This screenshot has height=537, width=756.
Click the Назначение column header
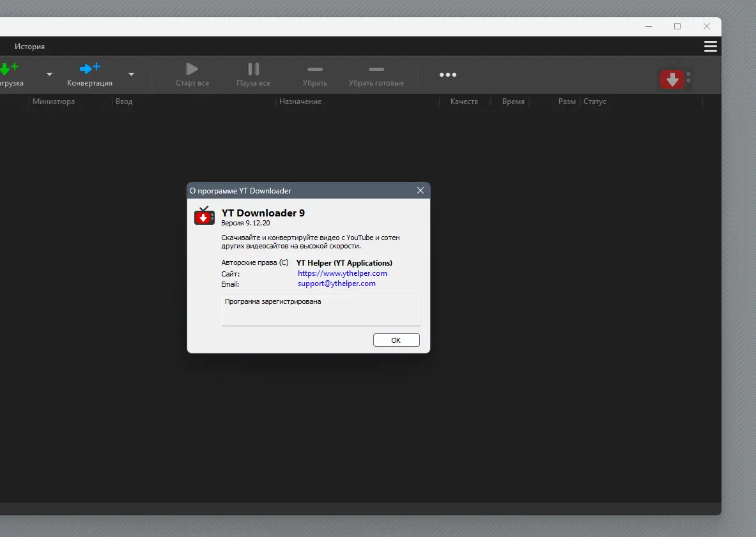300,102
